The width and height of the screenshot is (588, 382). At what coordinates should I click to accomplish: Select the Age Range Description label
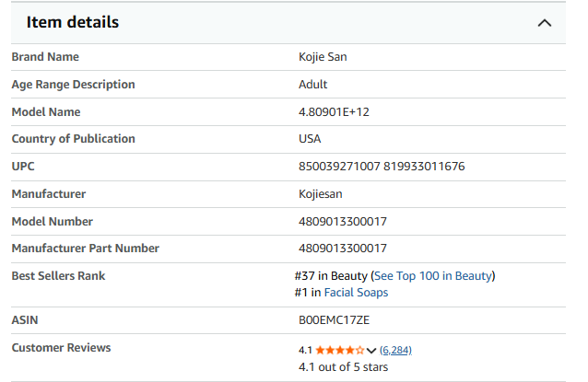click(x=73, y=85)
